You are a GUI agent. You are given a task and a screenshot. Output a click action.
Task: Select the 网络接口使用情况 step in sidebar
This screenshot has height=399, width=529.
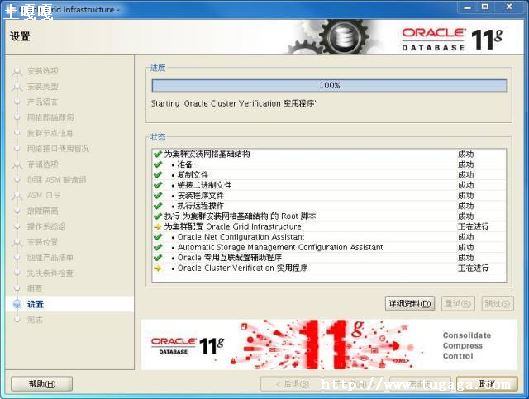tap(58, 149)
